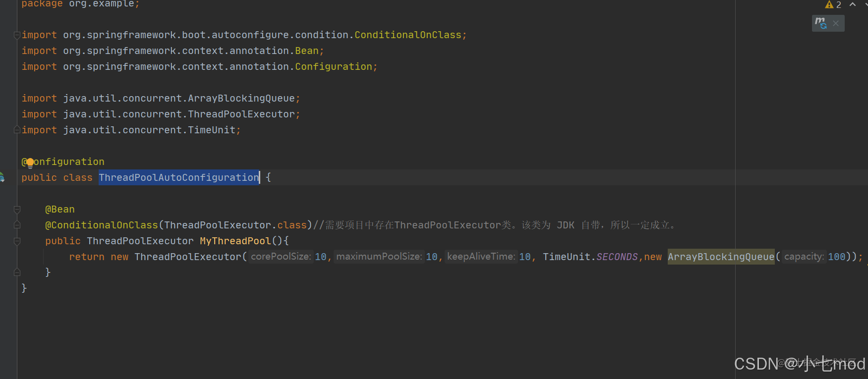Click the MyThreadPool method name
Image resolution: width=868 pixels, height=379 pixels.
(x=235, y=241)
